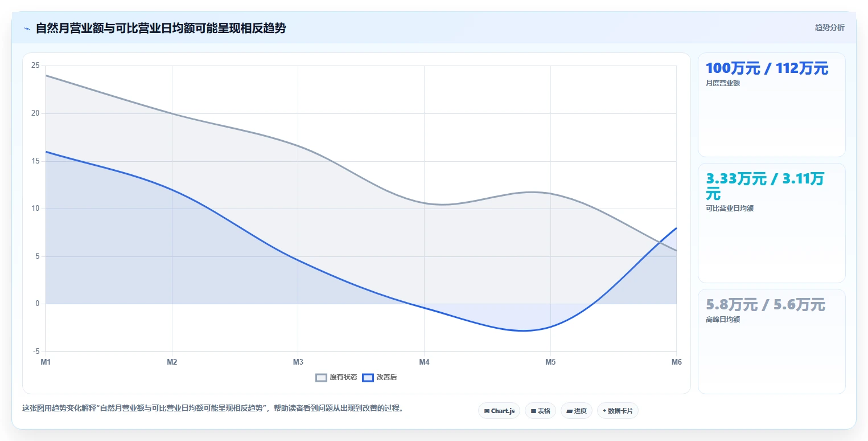Toggle the 原有状态 legend item
The height and width of the screenshot is (441, 868).
[336, 377]
